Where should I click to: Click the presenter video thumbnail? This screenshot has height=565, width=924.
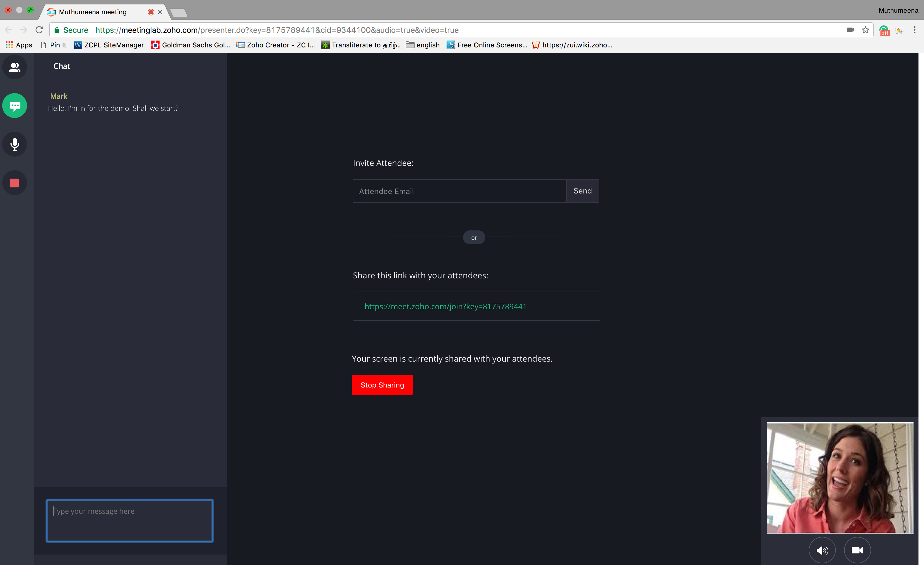click(x=840, y=478)
